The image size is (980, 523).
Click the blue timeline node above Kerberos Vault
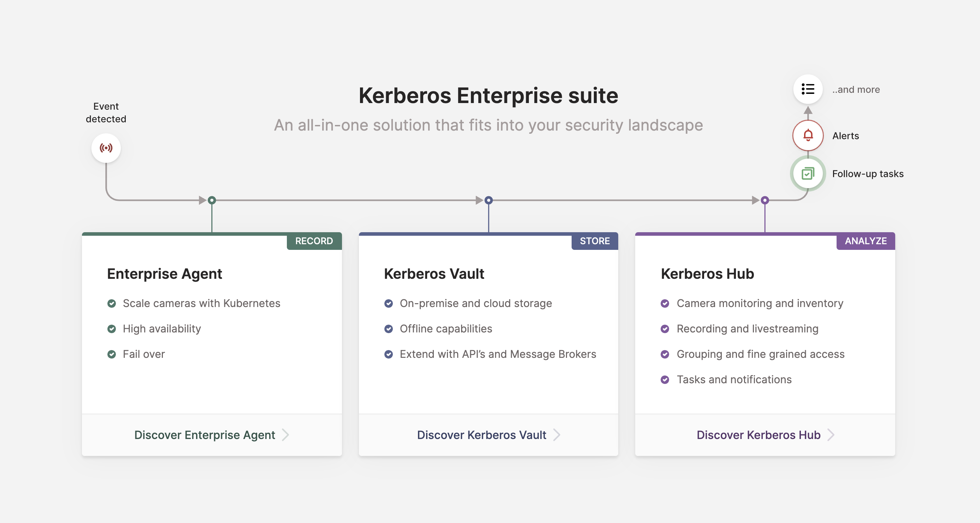tap(489, 200)
